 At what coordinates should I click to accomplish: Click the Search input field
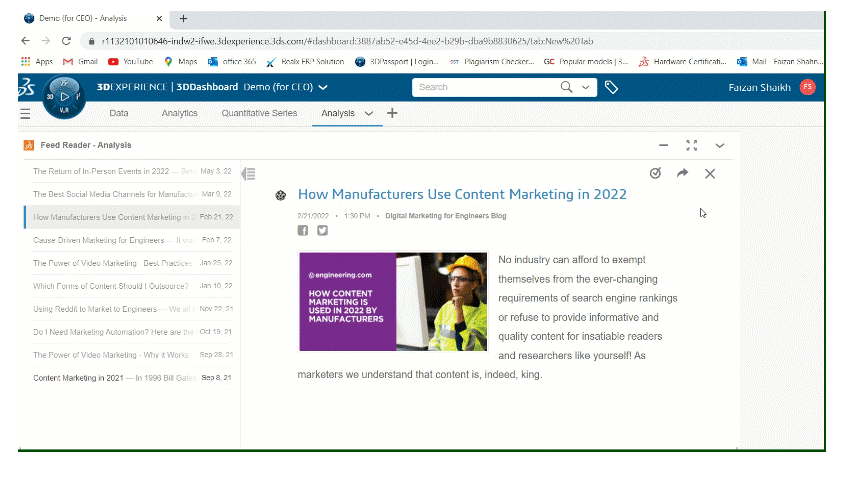point(485,87)
